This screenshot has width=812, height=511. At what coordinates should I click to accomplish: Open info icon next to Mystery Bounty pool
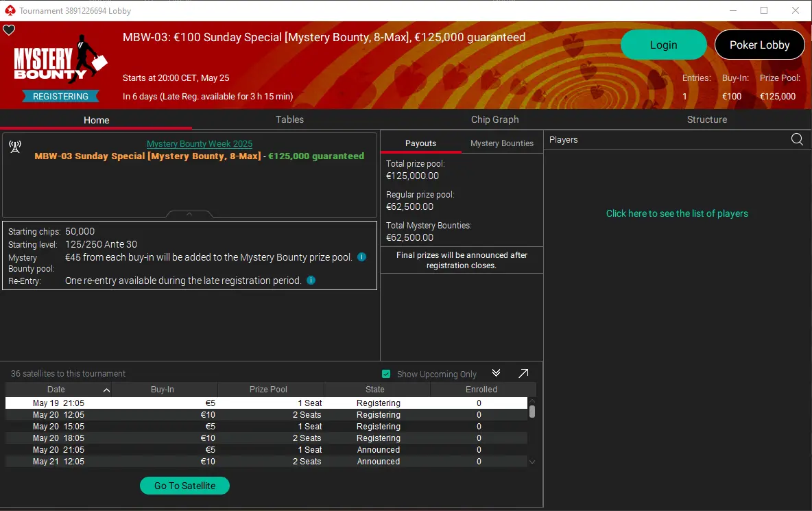point(362,257)
